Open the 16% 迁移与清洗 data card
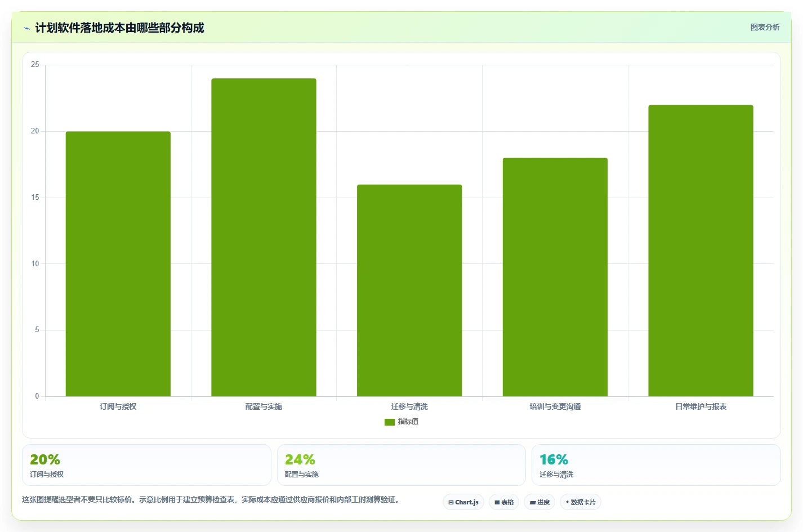This screenshot has width=803, height=532. tap(656, 465)
